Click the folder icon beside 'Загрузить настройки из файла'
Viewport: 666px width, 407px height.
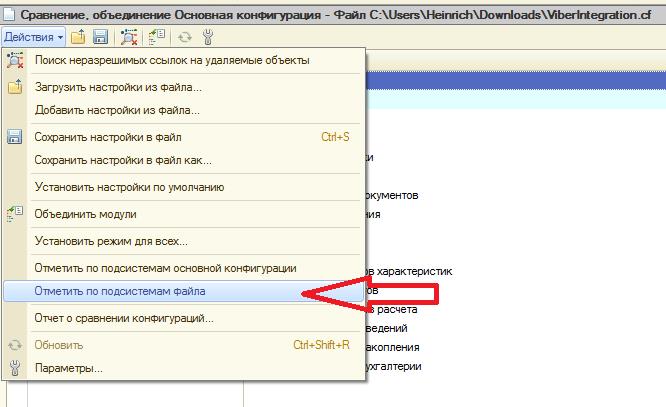coord(14,87)
